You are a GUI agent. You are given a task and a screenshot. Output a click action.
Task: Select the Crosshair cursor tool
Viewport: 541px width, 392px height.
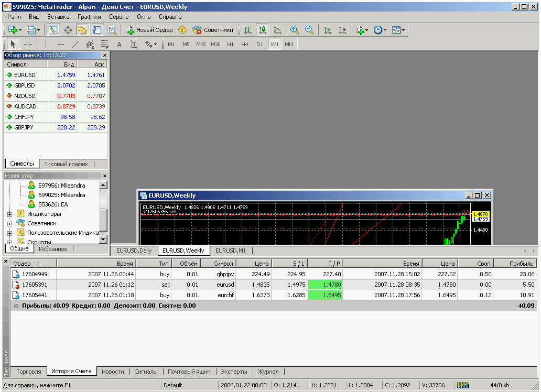point(28,44)
